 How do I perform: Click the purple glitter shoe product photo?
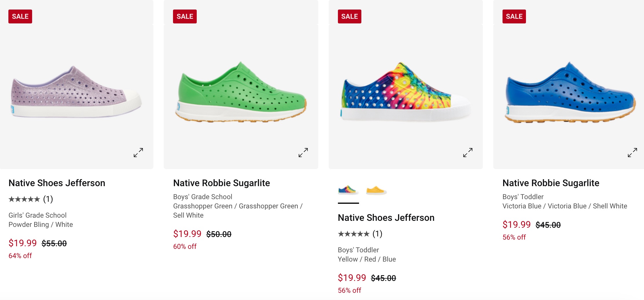[x=76, y=92]
